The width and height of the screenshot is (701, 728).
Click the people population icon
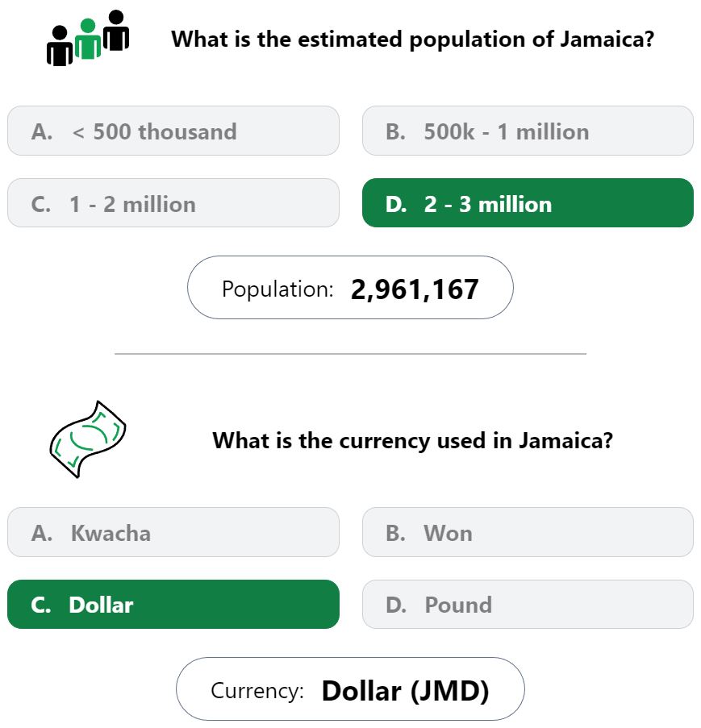click(88, 38)
